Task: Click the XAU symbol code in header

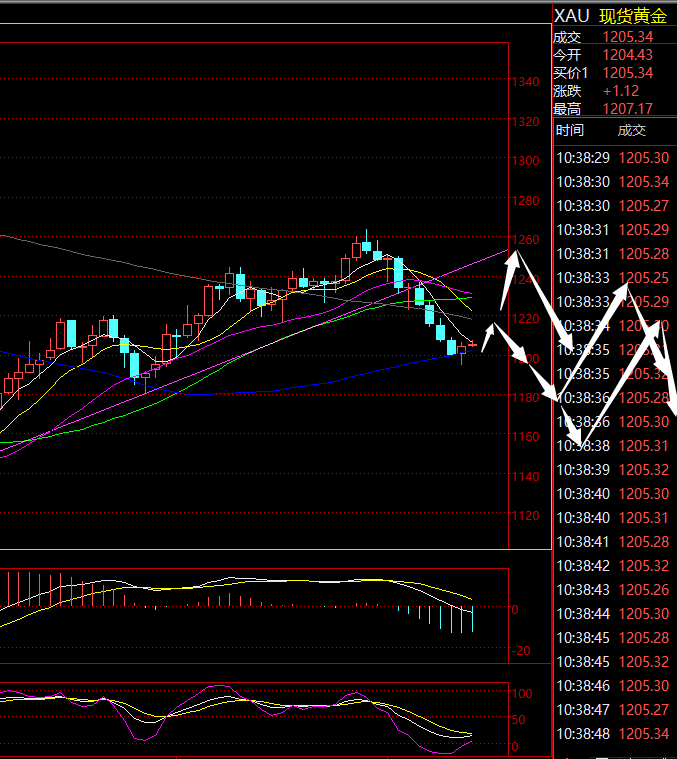Action: coord(571,15)
